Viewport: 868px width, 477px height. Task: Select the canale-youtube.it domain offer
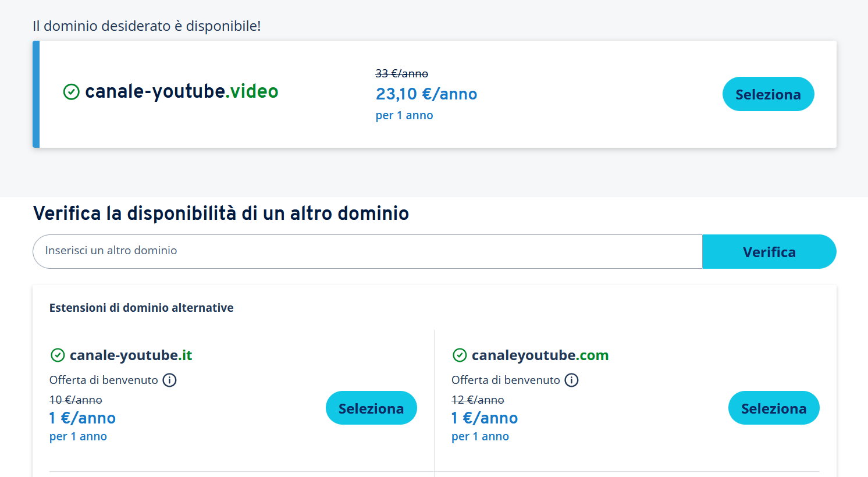pos(371,408)
